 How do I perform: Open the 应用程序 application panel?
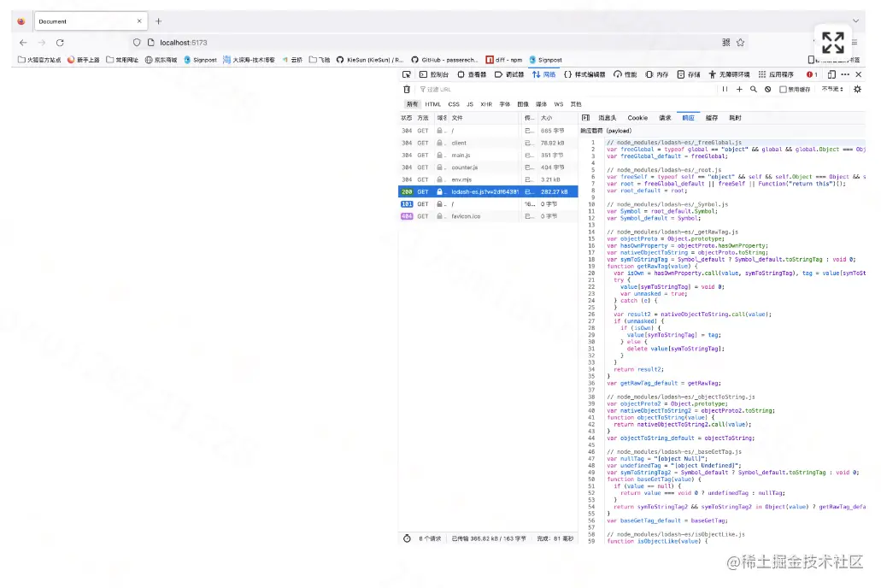(776, 74)
